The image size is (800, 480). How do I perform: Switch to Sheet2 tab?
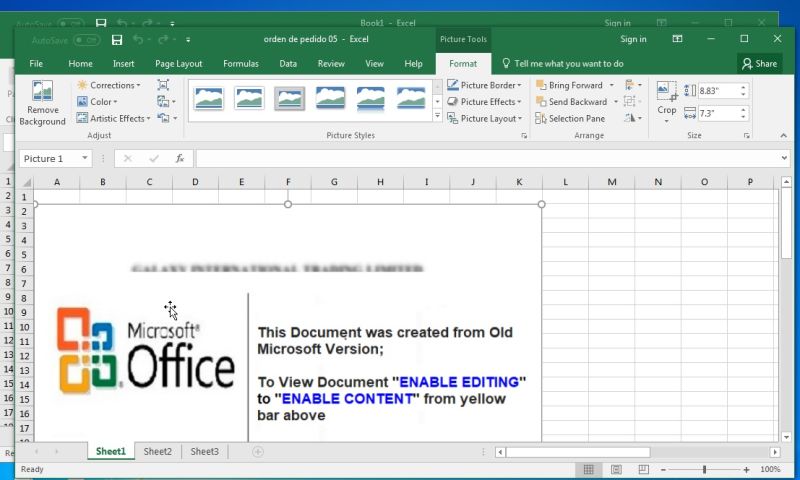pos(158,451)
